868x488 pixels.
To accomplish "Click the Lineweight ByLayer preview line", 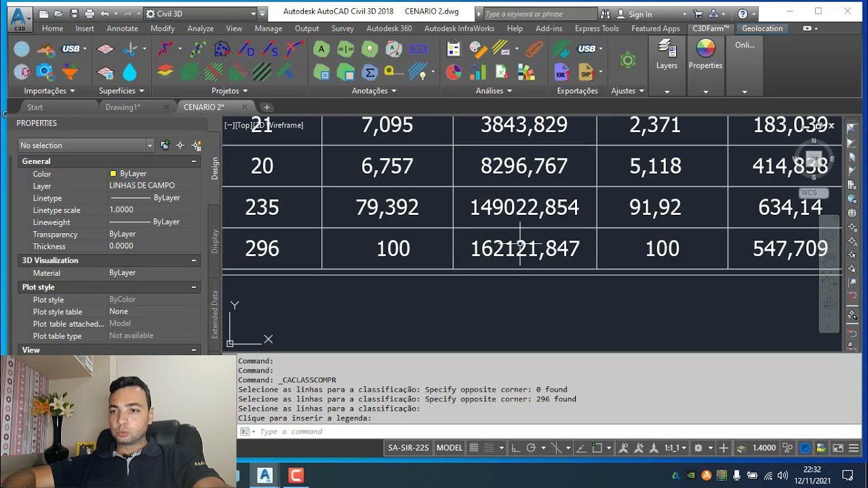I will coord(130,222).
